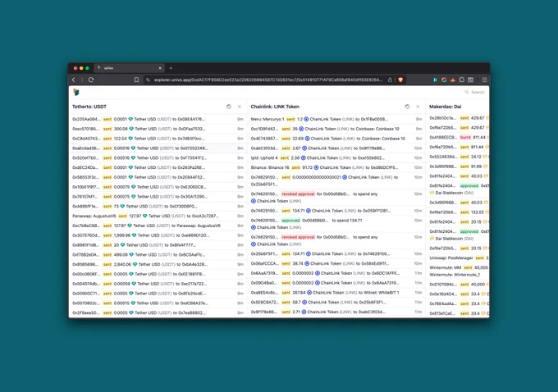Click the 0.000000000000000021 LINK amount

coord(317,177)
